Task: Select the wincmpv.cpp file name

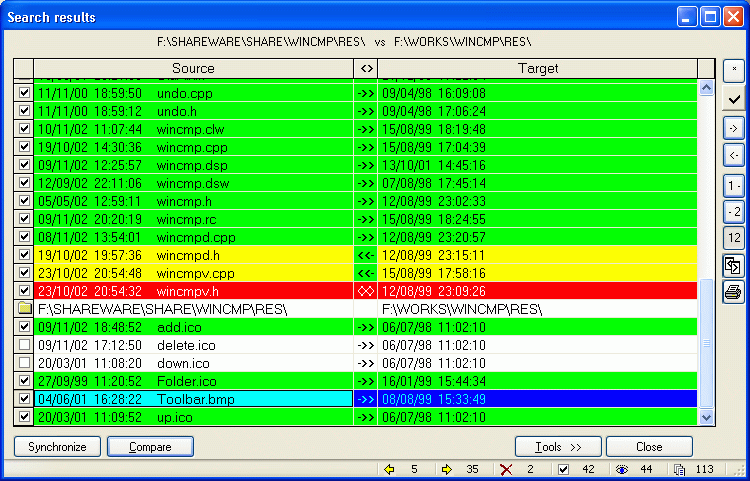Action: tap(196, 273)
